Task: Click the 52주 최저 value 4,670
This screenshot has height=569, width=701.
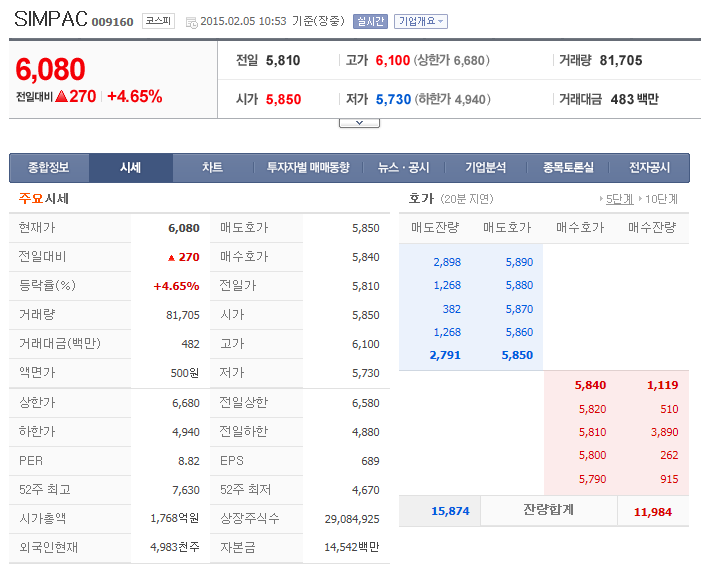Action: click(x=366, y=490)
